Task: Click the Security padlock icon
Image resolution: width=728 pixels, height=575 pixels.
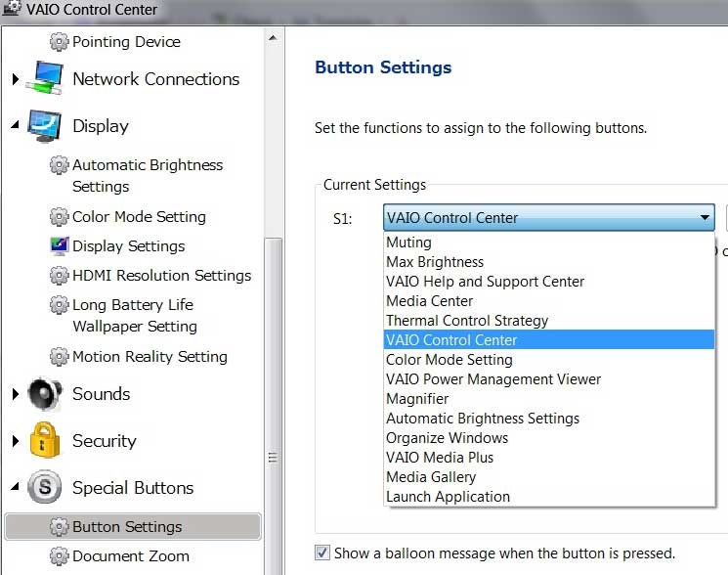Action: coord(45,441)
